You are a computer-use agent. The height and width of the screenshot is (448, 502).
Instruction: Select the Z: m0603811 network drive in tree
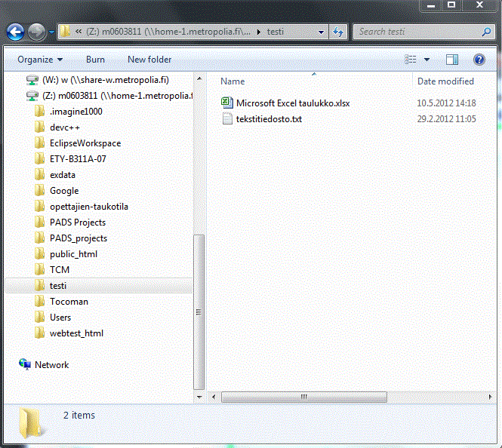(x=117, y=96)
